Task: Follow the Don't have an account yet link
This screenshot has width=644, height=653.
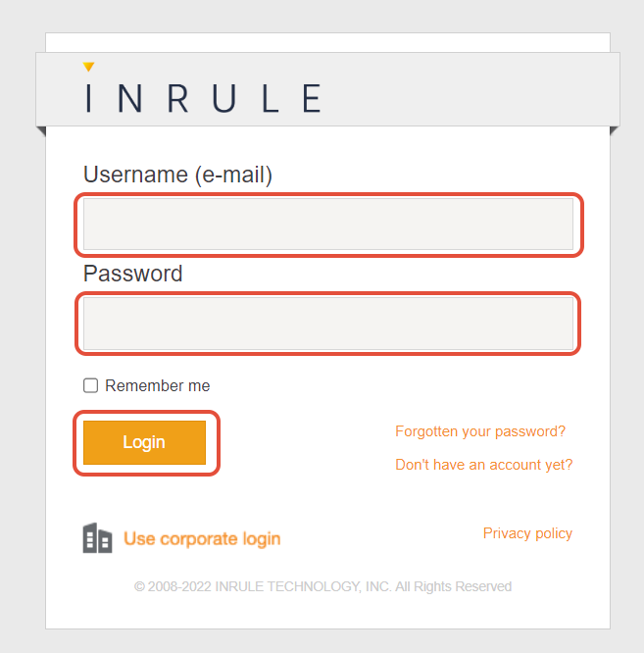Action: [483, 465]
